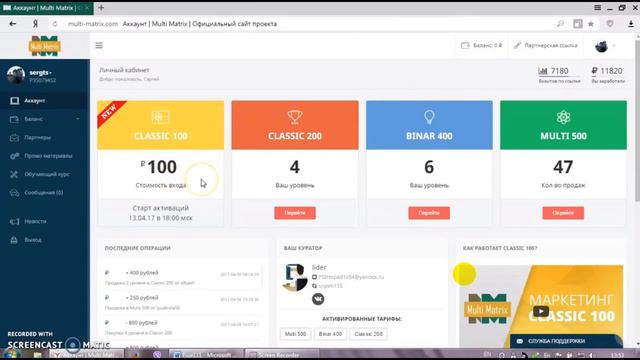Click the address bar multi-matrix.com

pyautogui.click(x=93, y=24)
